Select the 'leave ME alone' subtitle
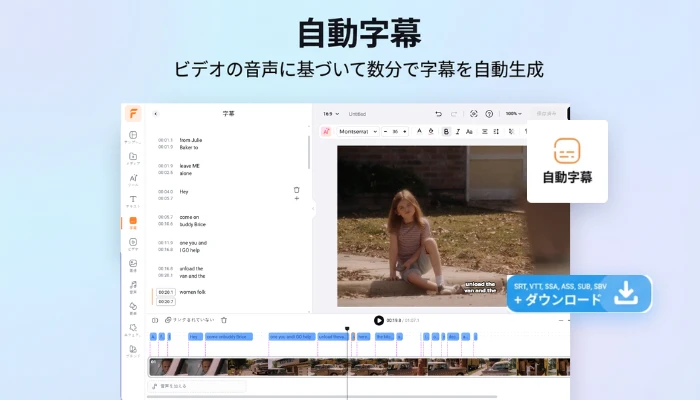The height and width of the screenshot is (400, 700). (x=190, y=170)
